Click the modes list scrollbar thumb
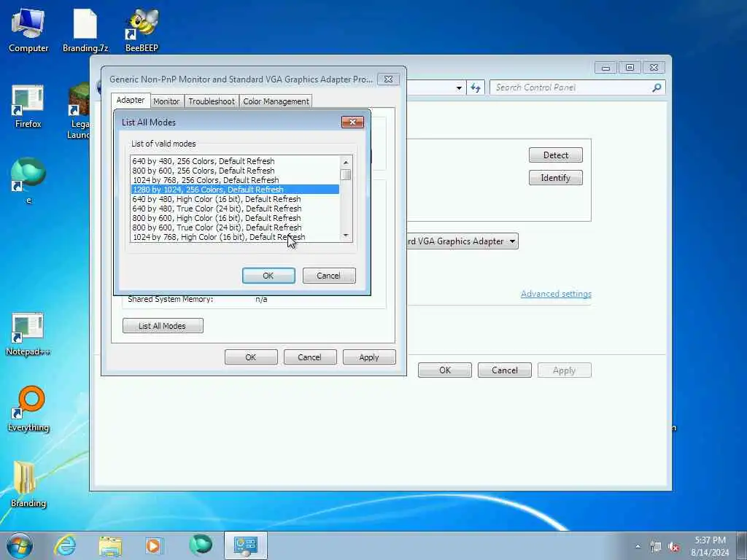 [347, 175]
